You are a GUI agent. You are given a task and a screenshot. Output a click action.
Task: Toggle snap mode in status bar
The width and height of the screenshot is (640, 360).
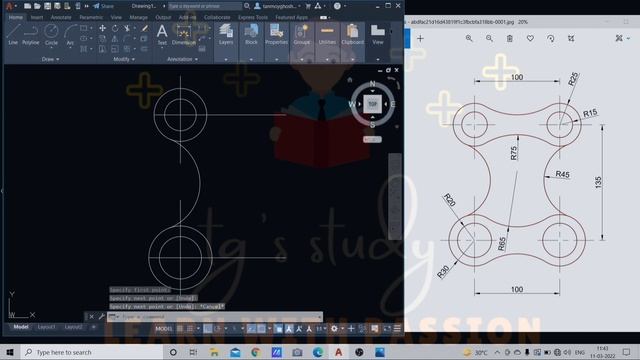click(190, 329)
